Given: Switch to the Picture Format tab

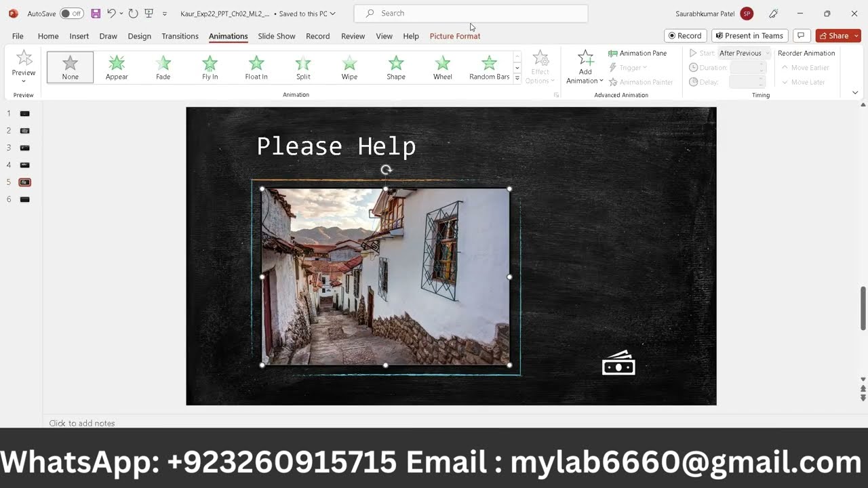Looking at the screenshot, I should (x=455, y=36).
